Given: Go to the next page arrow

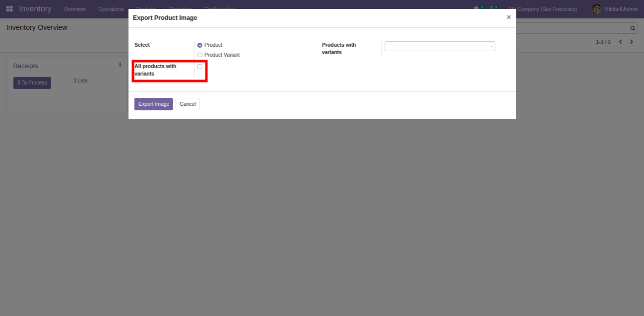Looking at the screenshot, I should [632, 42].
